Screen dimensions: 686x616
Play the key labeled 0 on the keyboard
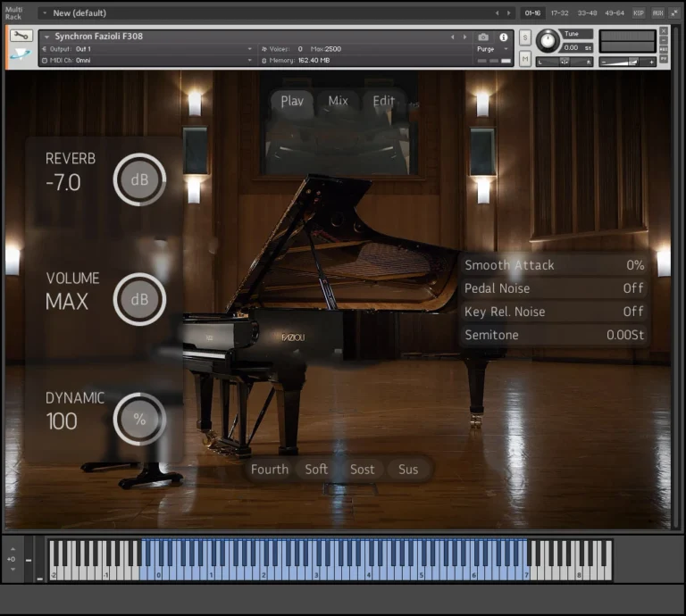[x=159, y=573]
